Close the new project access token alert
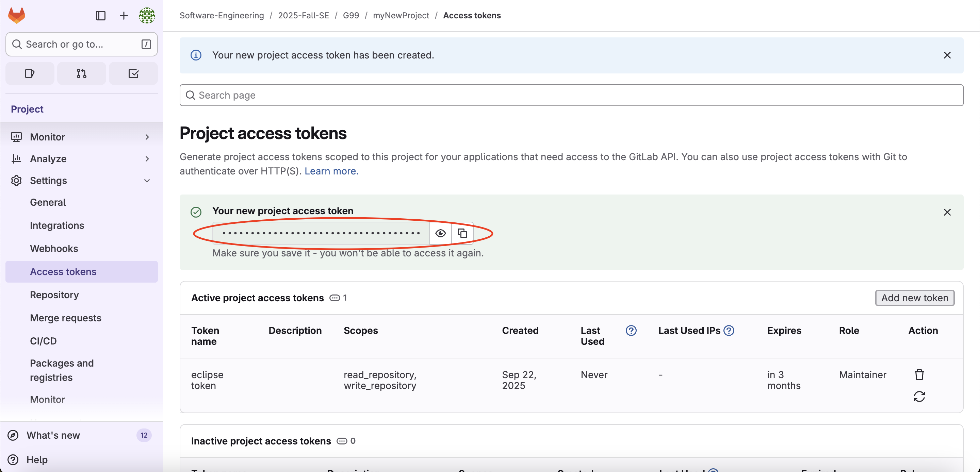980x472 pixels. point(947,212)
